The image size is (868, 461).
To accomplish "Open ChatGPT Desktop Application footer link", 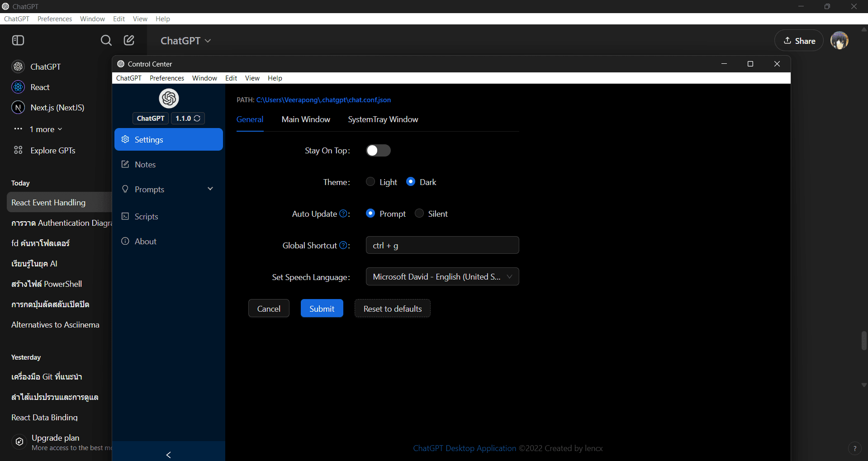I will click(x=465, y=448).
